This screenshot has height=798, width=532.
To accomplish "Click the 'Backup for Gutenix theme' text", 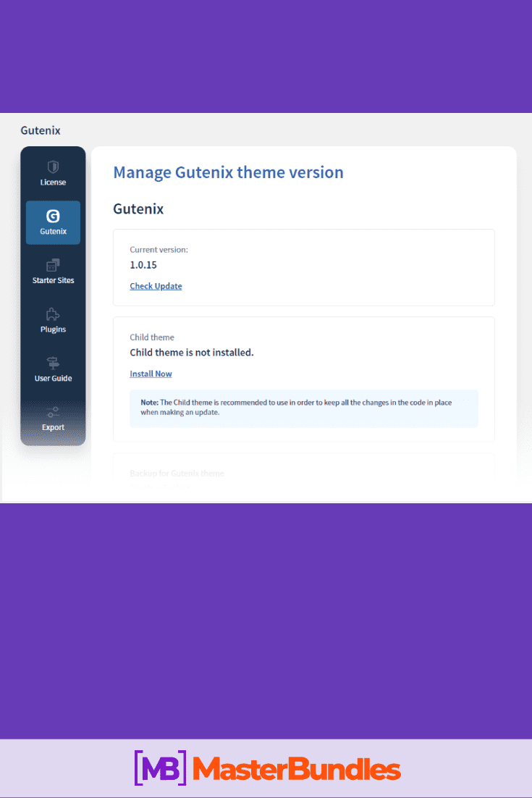I will click(x=177, y=474).
